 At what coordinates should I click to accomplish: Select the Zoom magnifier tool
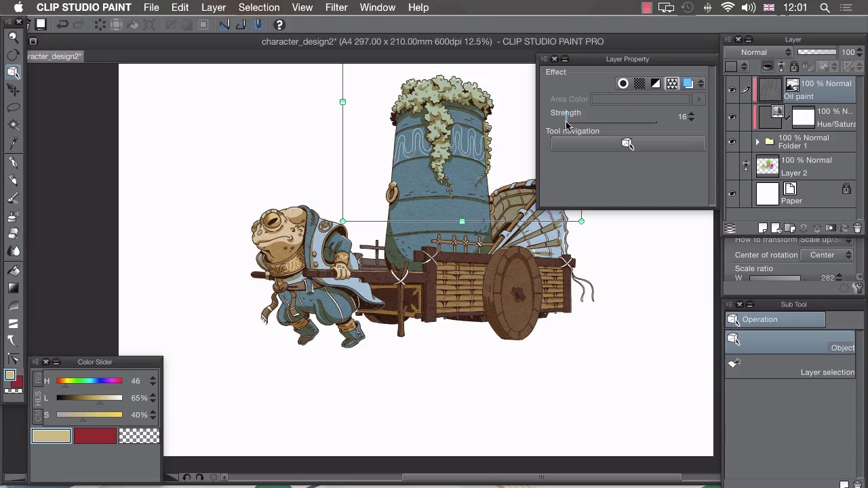[13, 37]
